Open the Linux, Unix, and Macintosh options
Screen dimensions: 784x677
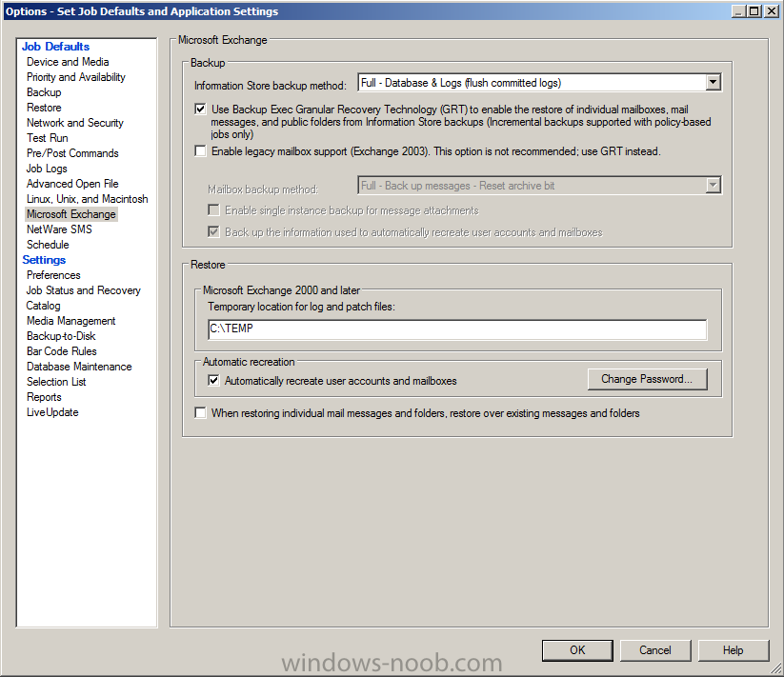[x=87, y=199]
